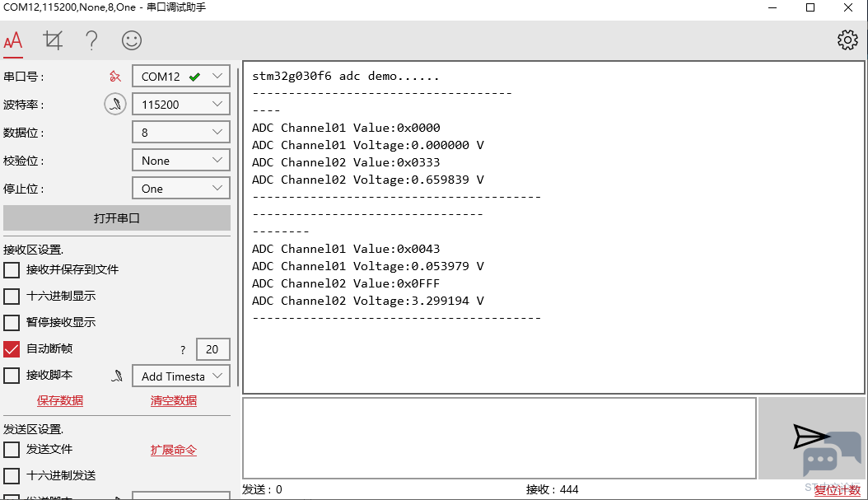Minimize the 串口调试助手 window
Image resolution: width=868 pixels, height=500 pixels.
click(x=772, y=7)
